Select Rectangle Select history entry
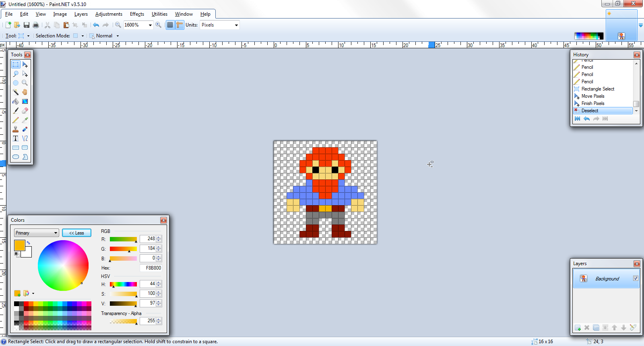Image resolution: width=644 pixels, height=346 pixels. pos(598,89)
